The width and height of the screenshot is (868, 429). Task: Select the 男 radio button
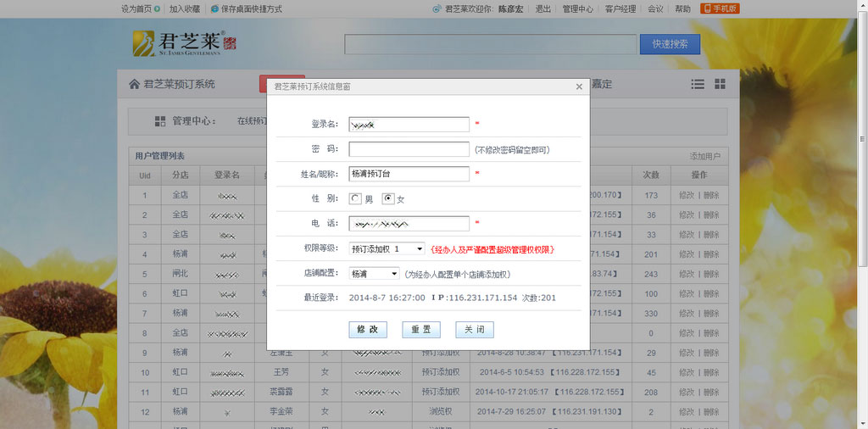[356, 198]
